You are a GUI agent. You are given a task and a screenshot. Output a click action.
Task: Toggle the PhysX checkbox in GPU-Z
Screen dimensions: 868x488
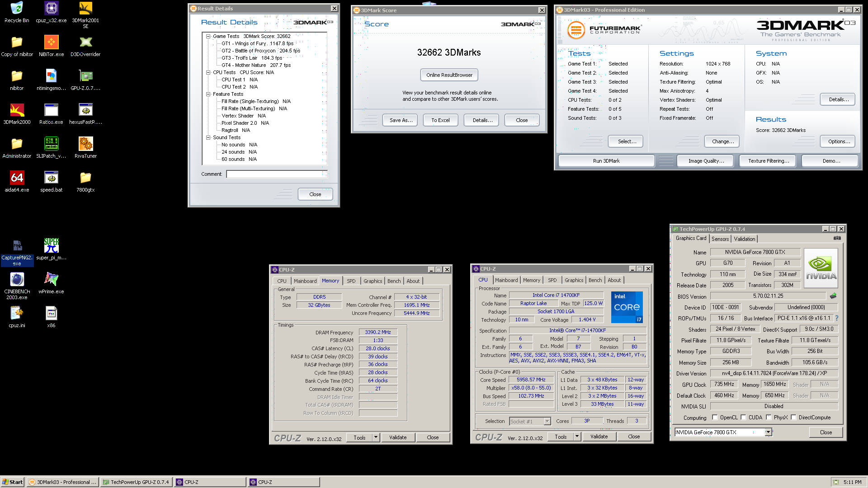[769, 418]
